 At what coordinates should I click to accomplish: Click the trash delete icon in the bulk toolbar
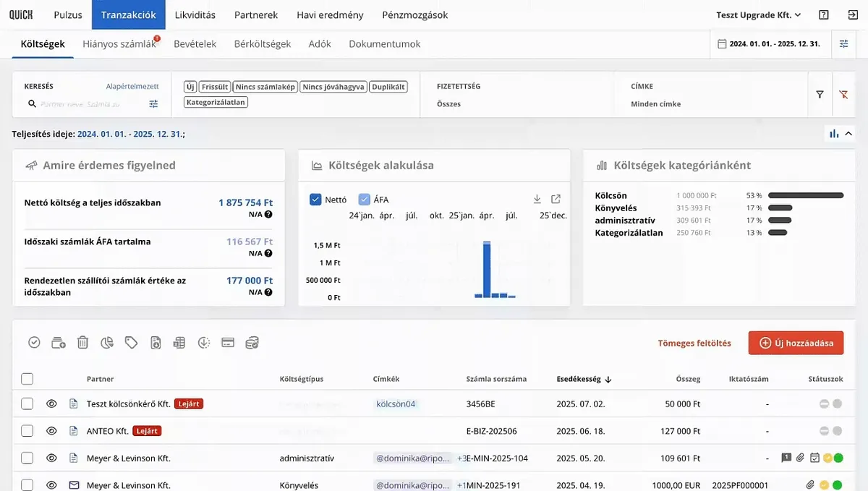point(82,343)
